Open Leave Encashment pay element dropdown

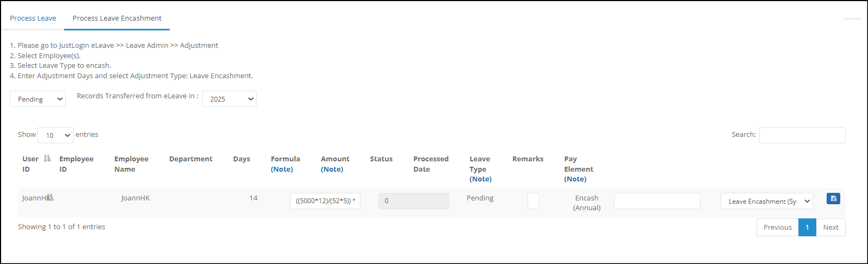click(767, 201)
